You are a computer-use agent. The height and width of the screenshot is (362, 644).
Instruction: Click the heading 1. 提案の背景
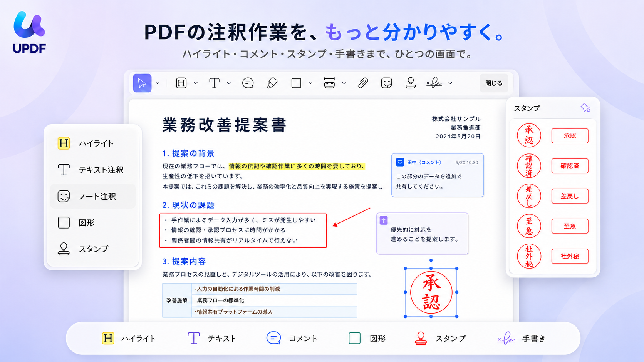(188, 153)
